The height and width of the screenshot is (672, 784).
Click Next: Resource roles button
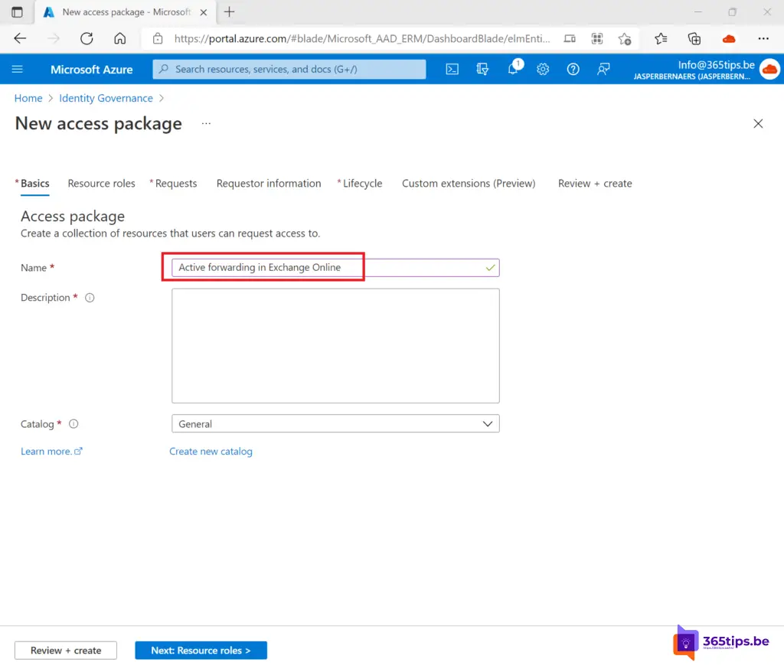click(x=201, y=651)
